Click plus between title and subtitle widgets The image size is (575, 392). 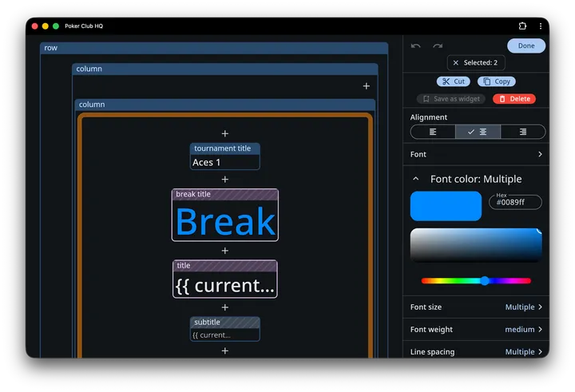[224, 307]
